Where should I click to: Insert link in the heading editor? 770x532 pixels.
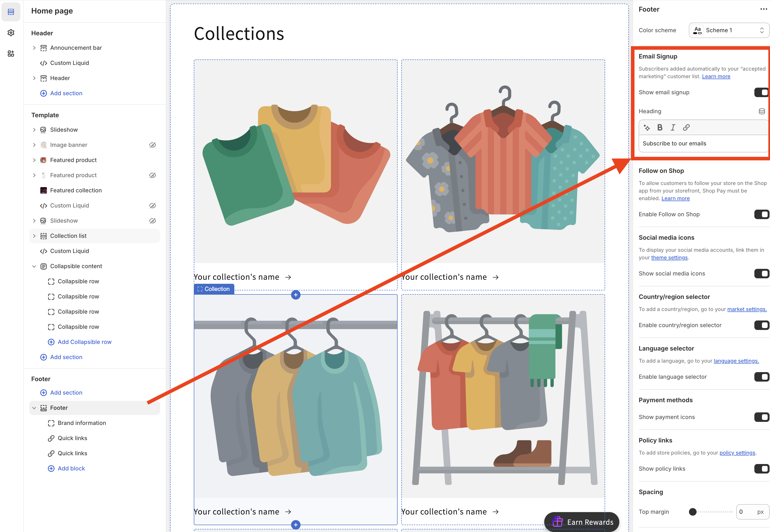point(686,127)
